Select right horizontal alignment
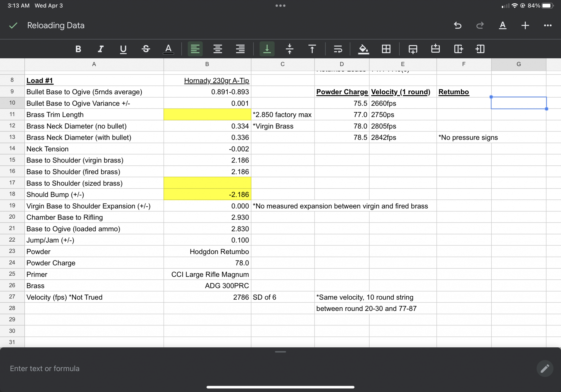This screenshot has width=561, height=392. [x=240, y=49]
